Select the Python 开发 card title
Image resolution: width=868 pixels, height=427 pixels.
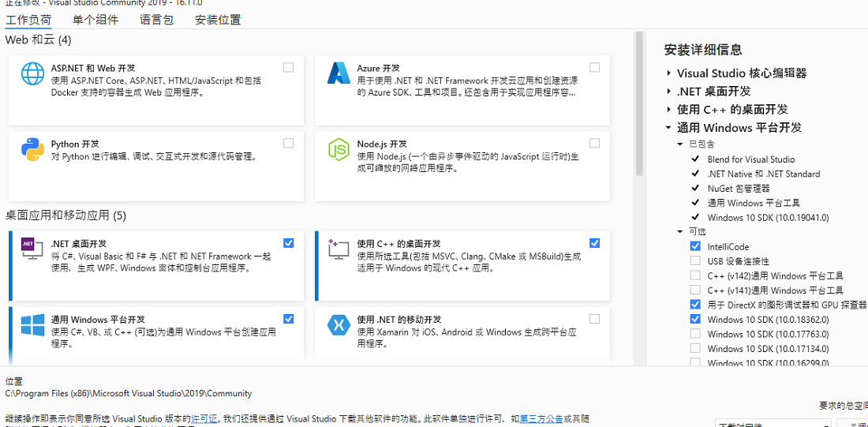coord(75,144)
